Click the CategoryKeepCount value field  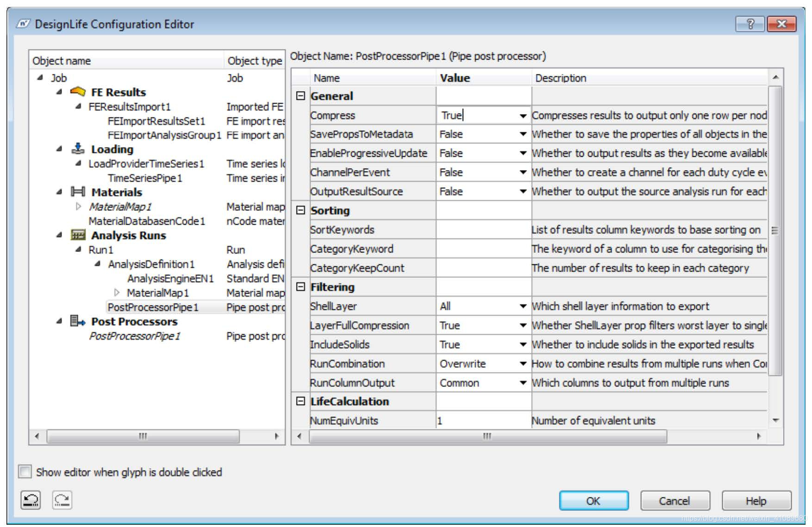[x=483, y=268]
